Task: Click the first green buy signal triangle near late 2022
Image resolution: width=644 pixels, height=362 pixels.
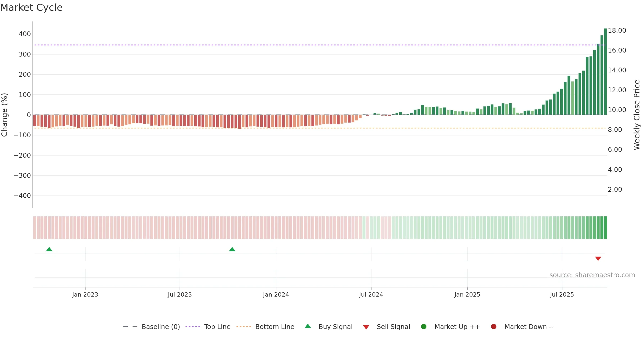Action: coord(49,249)
